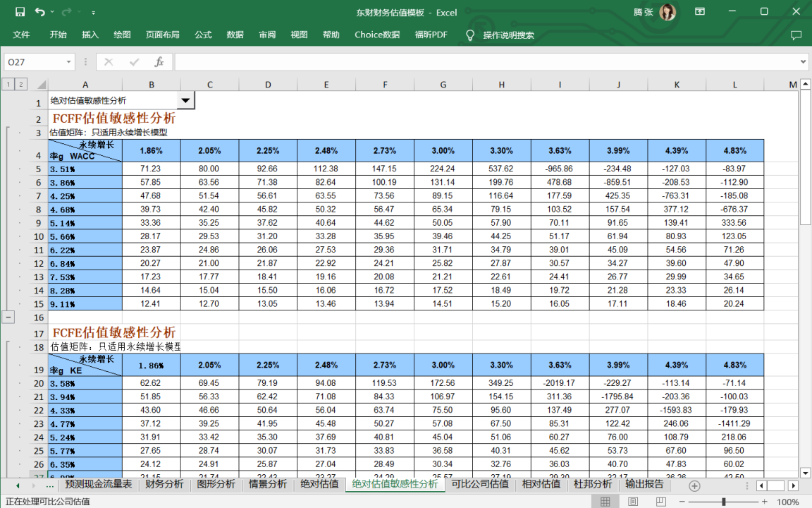Click the zoom slider track
Screen dimensions: 812x508
(x=740, y=502)
